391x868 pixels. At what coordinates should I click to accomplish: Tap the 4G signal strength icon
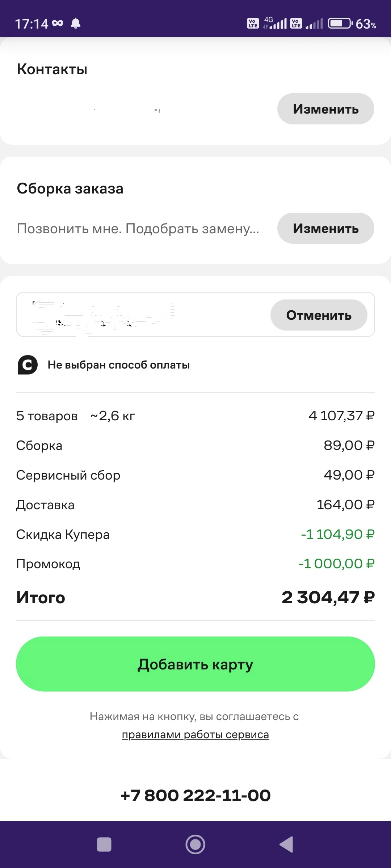(x=275, y=23)
